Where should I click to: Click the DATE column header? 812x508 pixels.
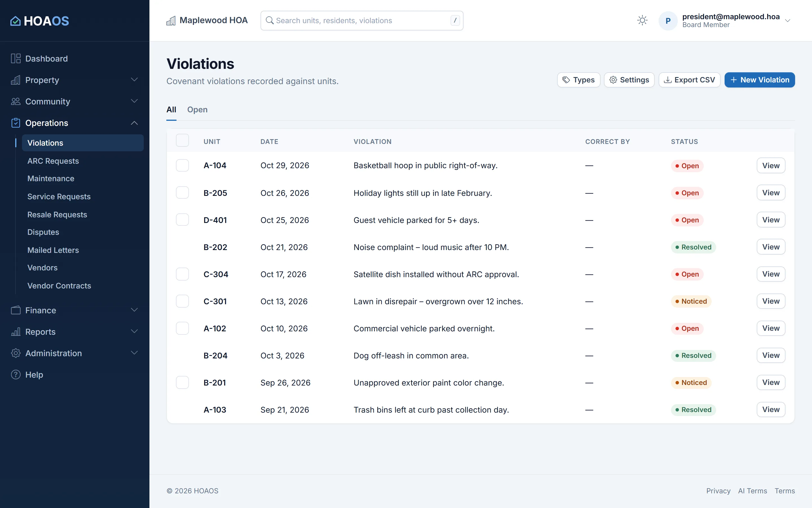269,142
